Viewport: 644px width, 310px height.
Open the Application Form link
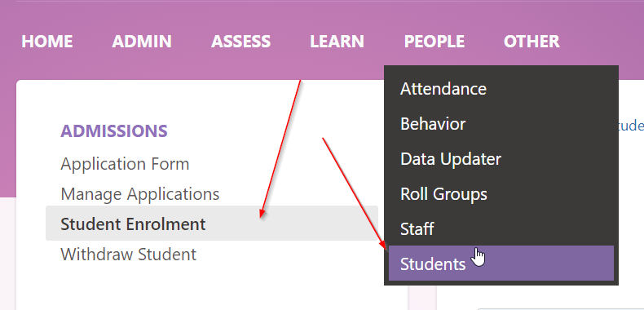click(125, 164)
